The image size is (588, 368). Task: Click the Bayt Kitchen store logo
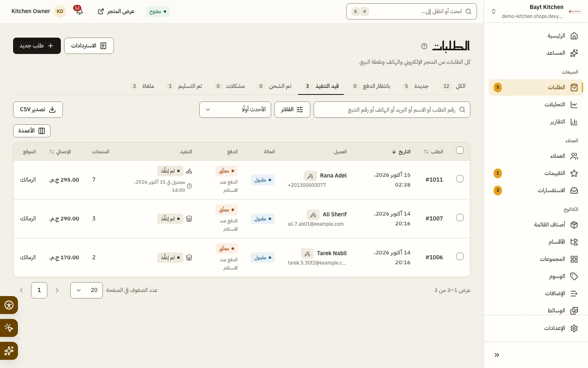575,11
